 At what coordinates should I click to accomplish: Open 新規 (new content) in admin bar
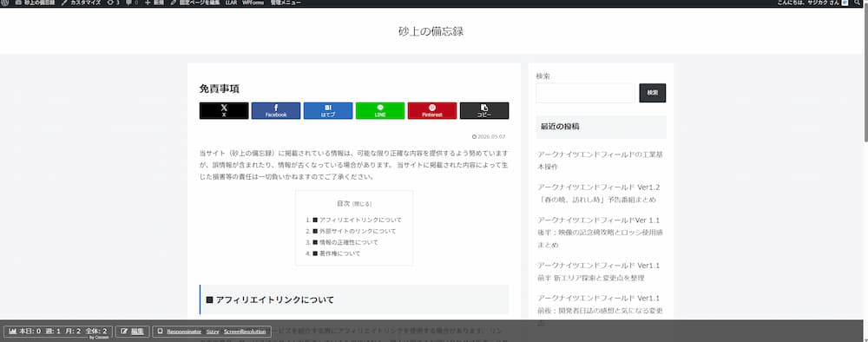point(155,3)
